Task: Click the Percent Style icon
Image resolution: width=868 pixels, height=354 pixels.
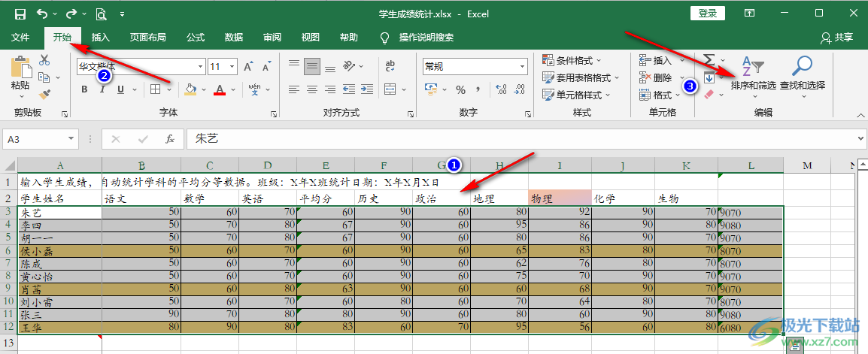Action: (460, 90)
